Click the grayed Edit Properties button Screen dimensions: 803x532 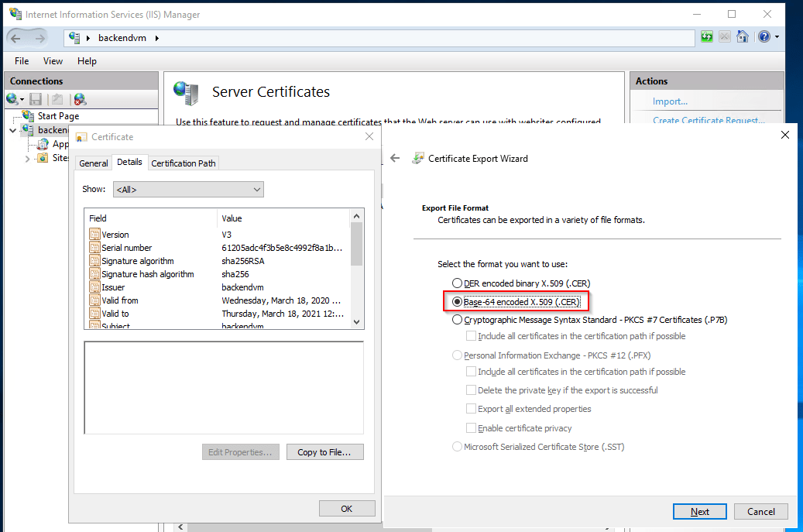[240, 452]
